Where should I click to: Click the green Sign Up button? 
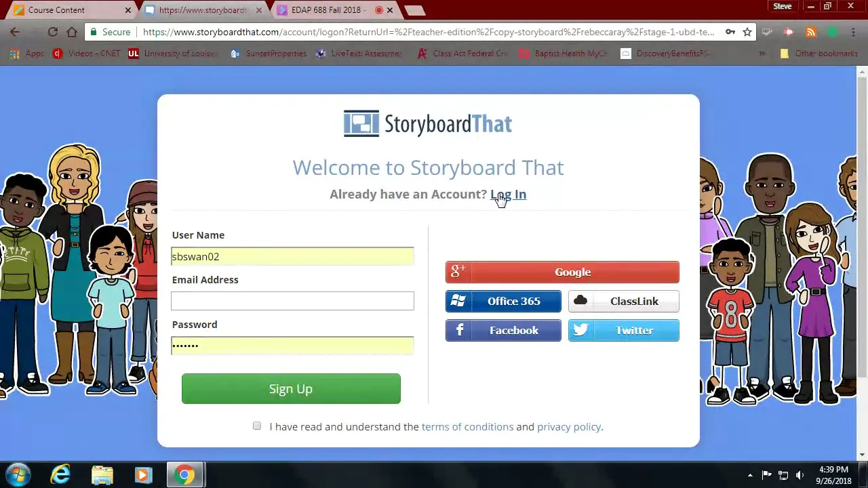(x=291, y=388)
